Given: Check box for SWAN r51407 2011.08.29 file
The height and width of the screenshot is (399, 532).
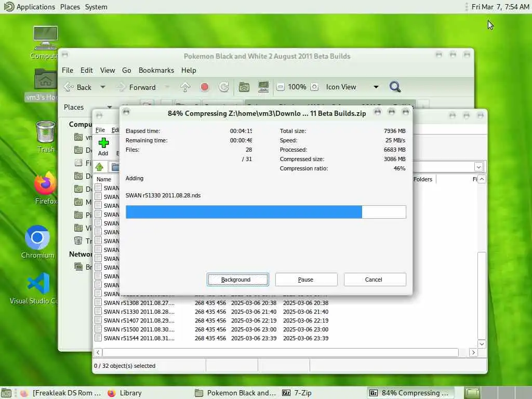Looking at the screenshot, I should [98, 320].
